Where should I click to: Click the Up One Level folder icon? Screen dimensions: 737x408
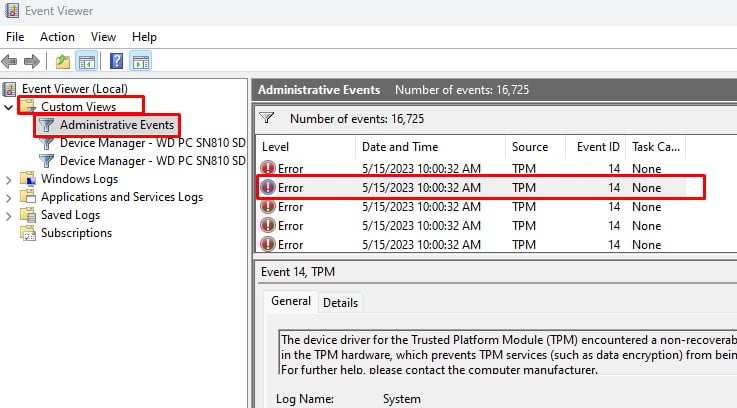[63, 61]
